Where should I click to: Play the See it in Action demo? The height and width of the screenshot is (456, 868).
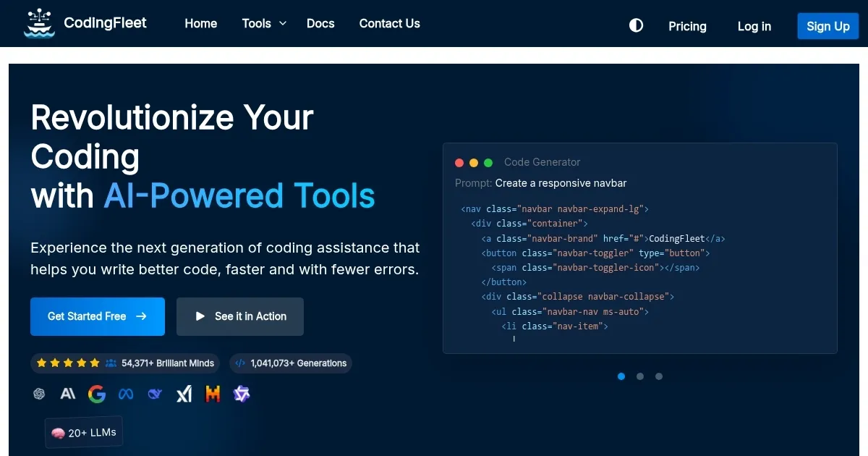[x=239, y=316]
